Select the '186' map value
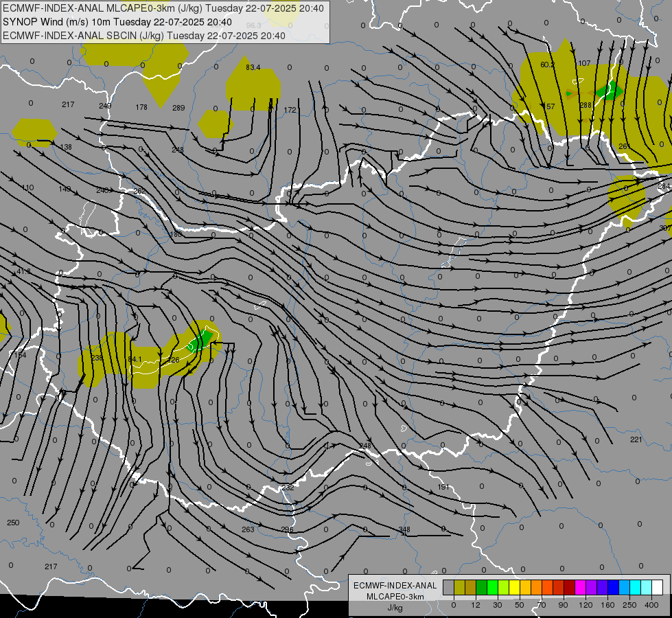The height and width of the screenshot is (618, 672). tap(176, 235)
